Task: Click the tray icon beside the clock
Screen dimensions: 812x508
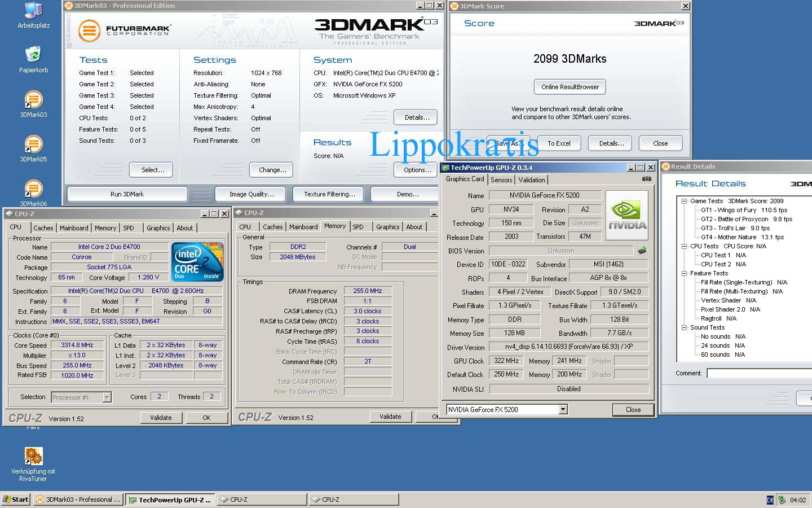Action: pyautogui.click(x=782, y=500)
